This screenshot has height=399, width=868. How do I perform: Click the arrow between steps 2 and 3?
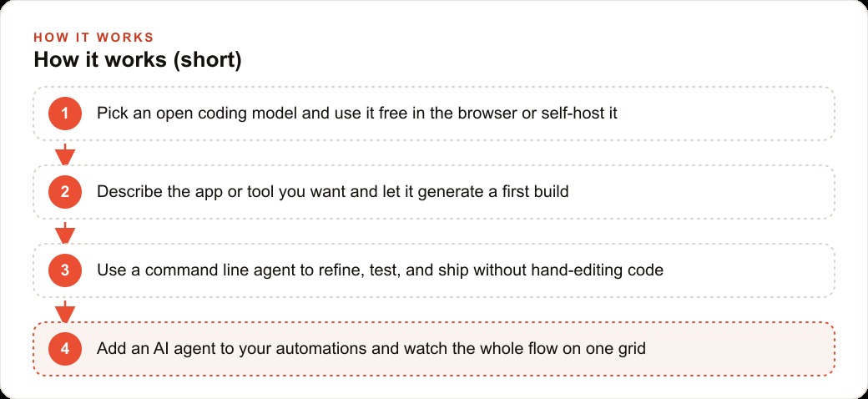point(65,233)
